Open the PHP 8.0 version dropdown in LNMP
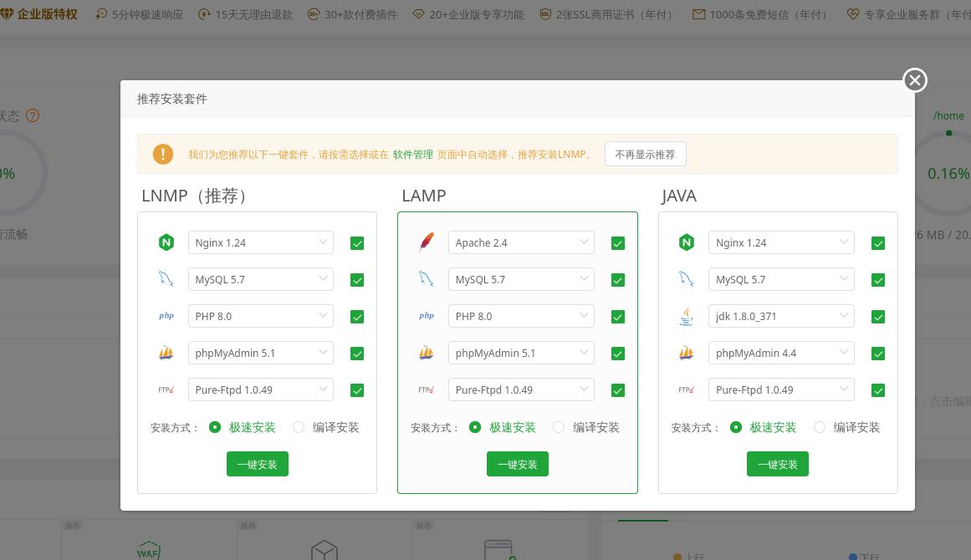This screenshot has height=560, width=971. point(260,316)
